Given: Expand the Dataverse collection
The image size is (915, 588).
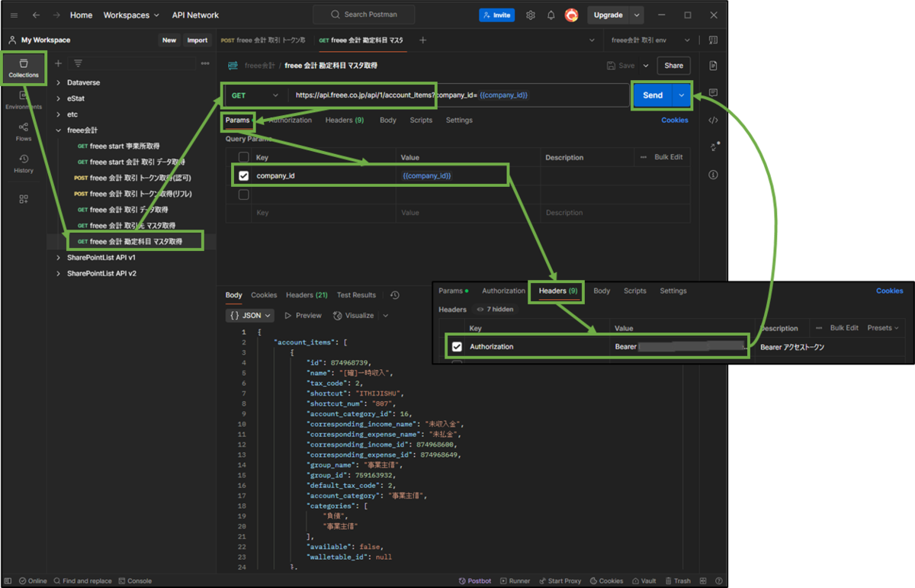Looking at the screenshot, I should 59,82.
